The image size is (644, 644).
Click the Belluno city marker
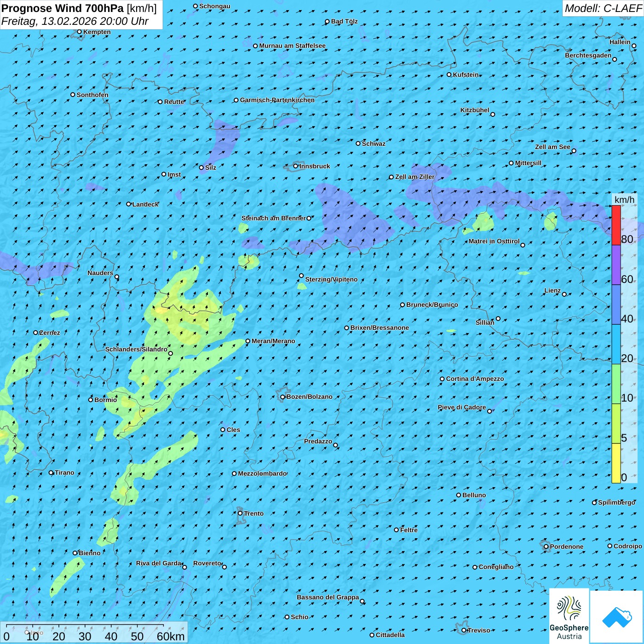click(459, 495)
